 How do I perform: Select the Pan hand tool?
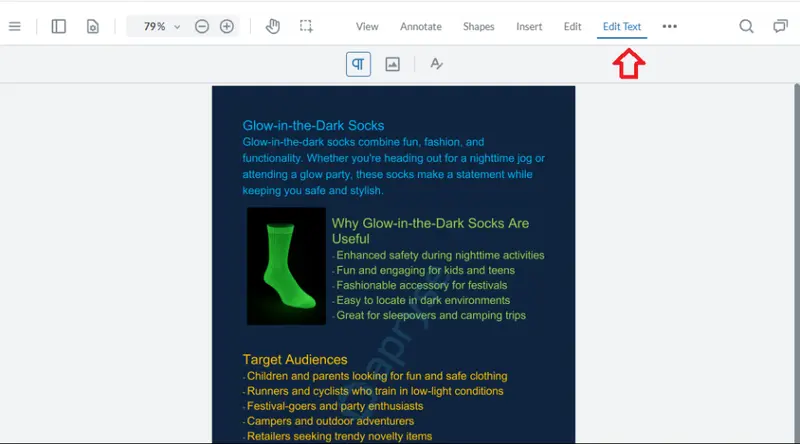coord(273,26)
